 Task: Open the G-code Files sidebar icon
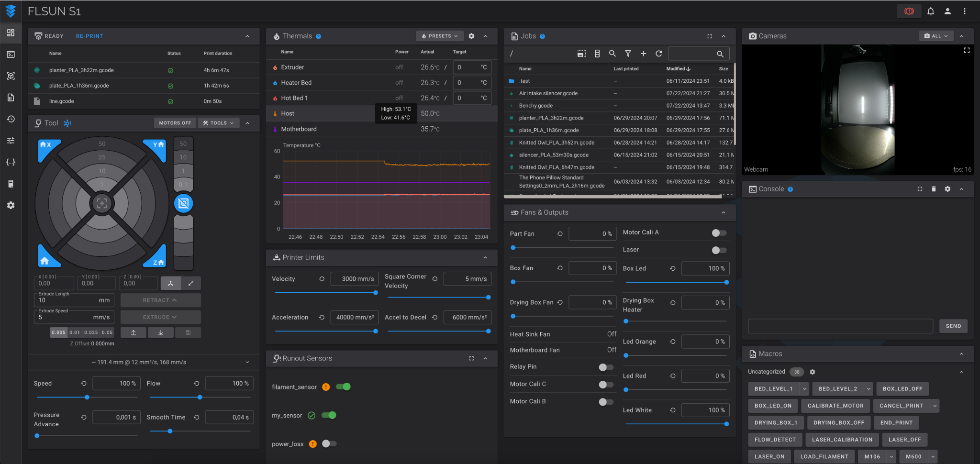pyautogui.click(x=11, y=98)
